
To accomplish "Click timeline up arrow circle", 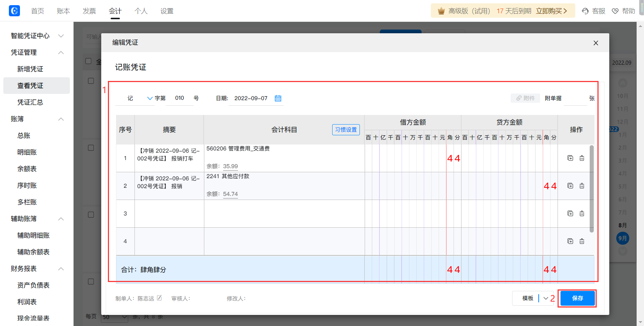I will point(623,83).
